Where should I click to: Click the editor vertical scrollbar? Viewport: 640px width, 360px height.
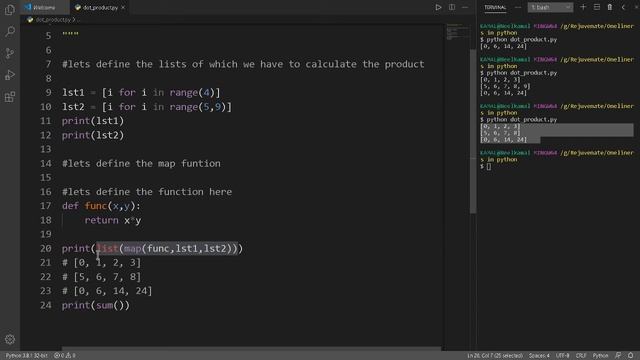click(x=473, y=131)
